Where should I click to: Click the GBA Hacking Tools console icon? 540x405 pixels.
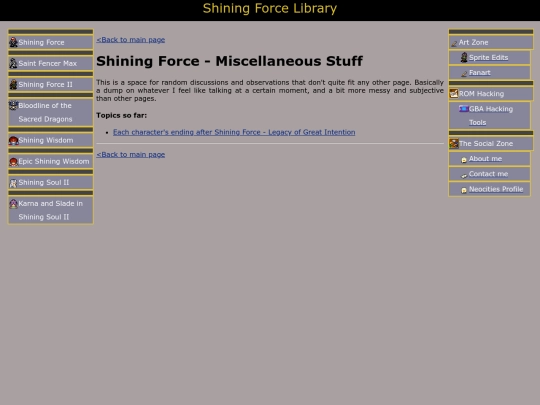[463, 108]
